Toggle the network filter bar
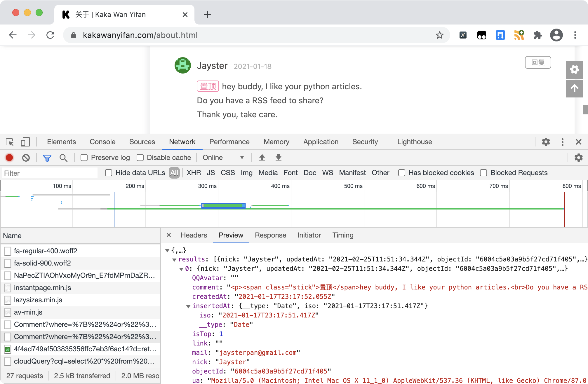588x384 pixels. (x=47, y=157)
